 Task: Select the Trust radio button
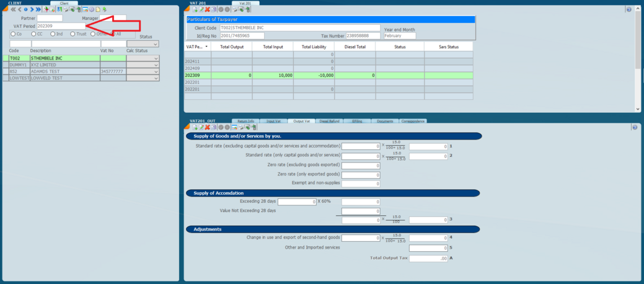[x=73, y=34]
